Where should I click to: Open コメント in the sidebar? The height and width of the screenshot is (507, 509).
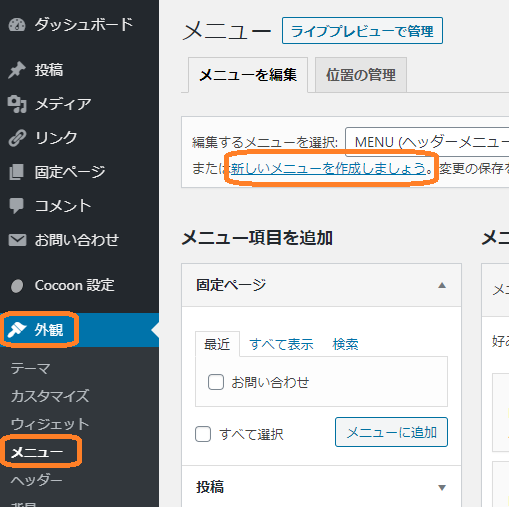pyautogui.click(x=63, y=206)
